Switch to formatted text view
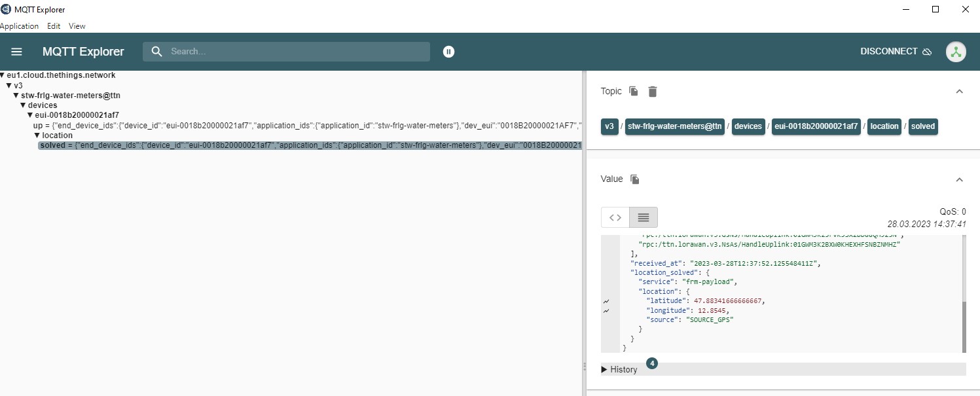Viewport: 980px width, 396px height. pos(644,217)
